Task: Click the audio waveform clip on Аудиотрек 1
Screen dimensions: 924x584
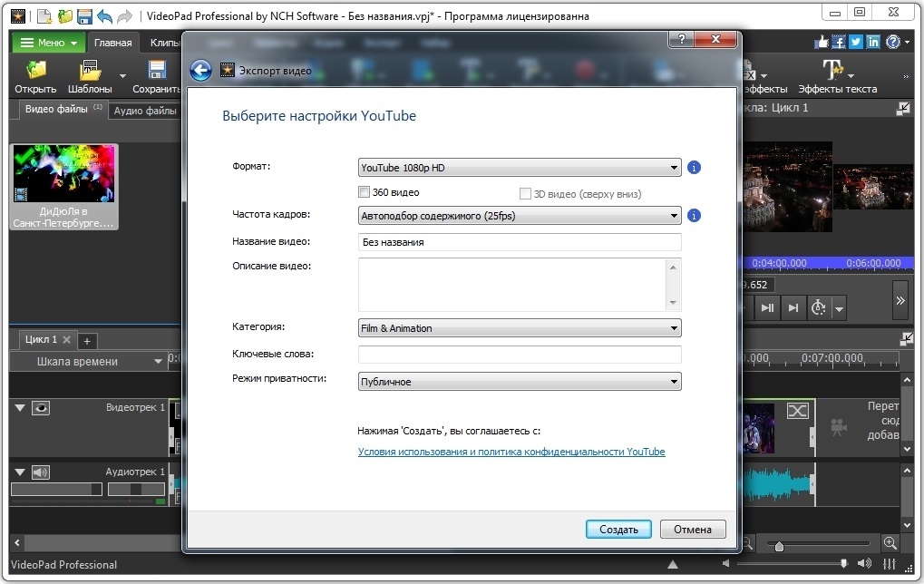Action: 778,484
